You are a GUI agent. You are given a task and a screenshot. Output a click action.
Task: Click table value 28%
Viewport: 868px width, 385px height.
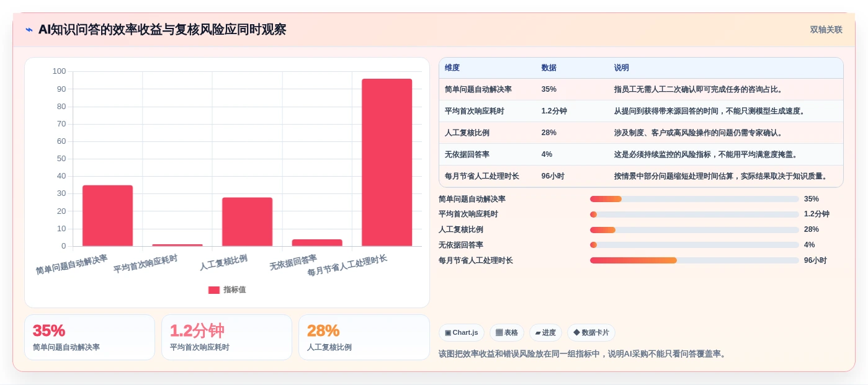[x=549, y=133]
